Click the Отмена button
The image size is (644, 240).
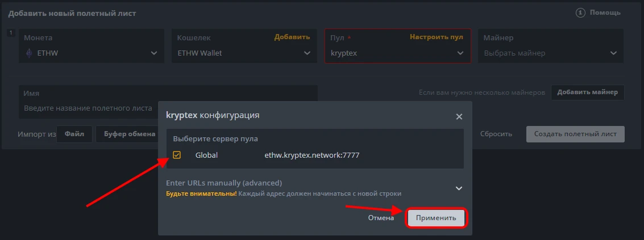click(x=381, y=218)
